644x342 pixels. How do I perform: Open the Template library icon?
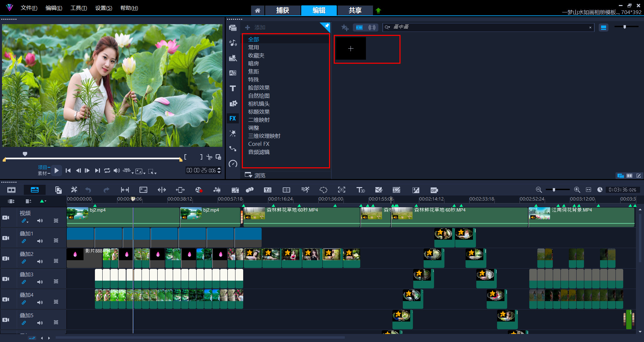click(233, 58)
